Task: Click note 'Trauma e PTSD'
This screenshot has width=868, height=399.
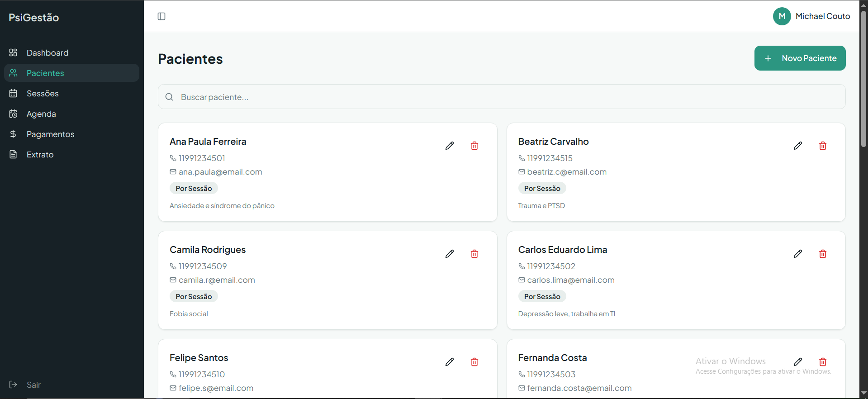Action: [x=541, y=206]
